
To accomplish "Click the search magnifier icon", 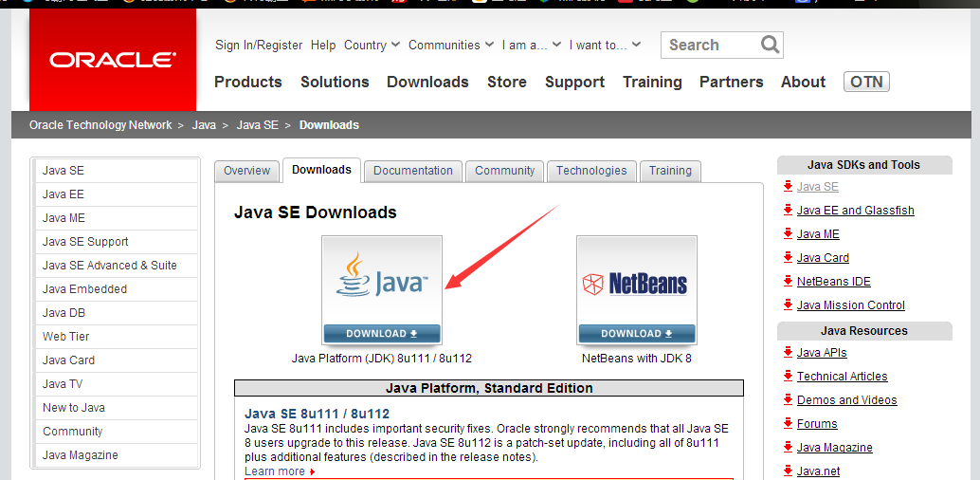I will (770, 45).
